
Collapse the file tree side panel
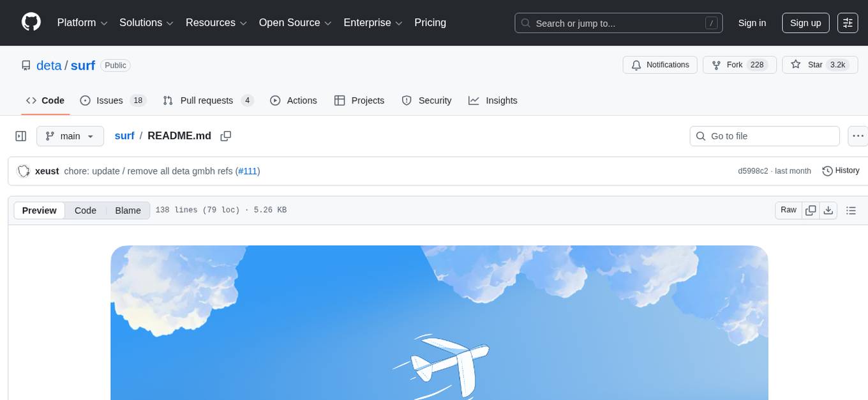pos(21,136)
